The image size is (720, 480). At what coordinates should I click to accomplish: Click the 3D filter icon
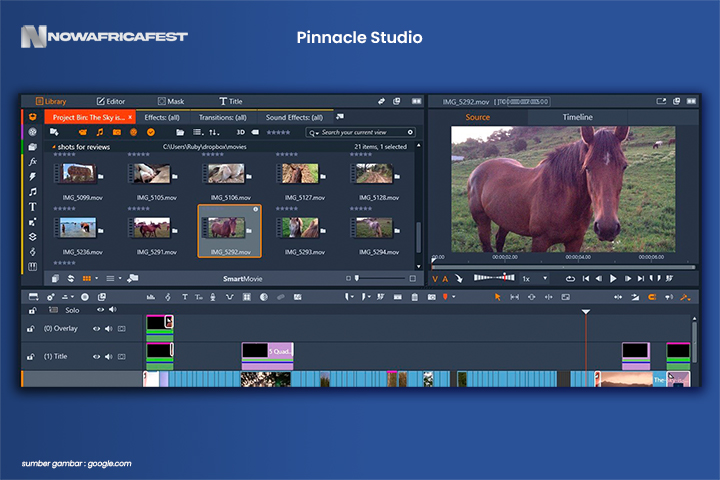[x=241, y=132]
